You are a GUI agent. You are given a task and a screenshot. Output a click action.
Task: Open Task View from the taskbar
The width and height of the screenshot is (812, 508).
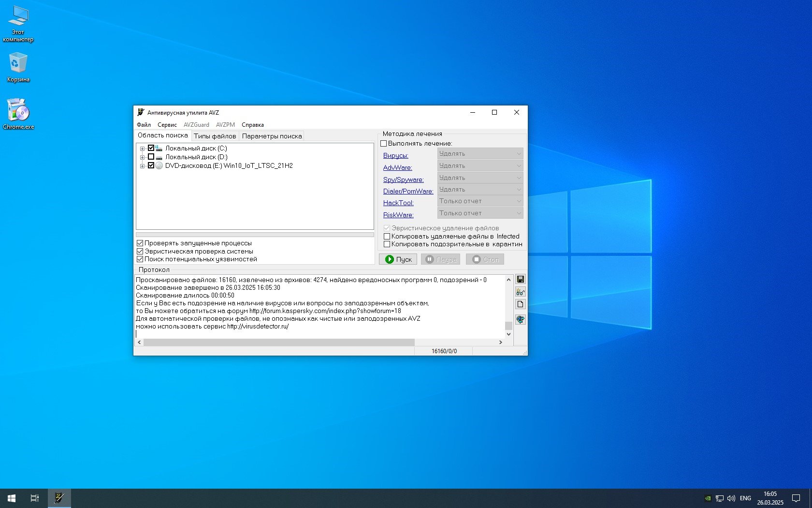pyautogui.click(x=35, y=498)
